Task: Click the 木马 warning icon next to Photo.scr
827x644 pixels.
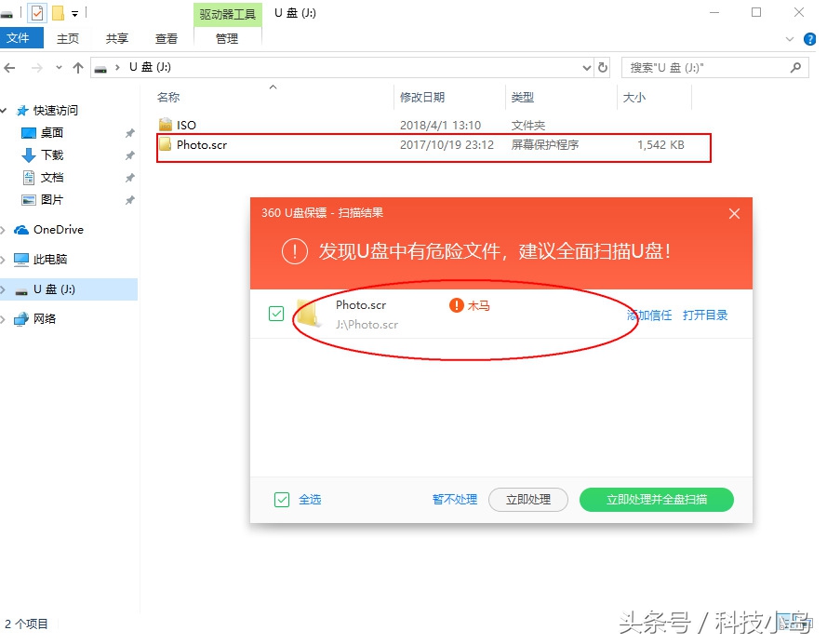Action: tap(455, 304)
